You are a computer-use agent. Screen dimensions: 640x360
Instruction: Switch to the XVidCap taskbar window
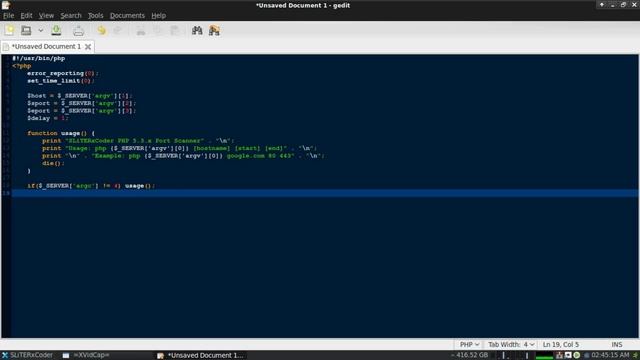(86, 355)
